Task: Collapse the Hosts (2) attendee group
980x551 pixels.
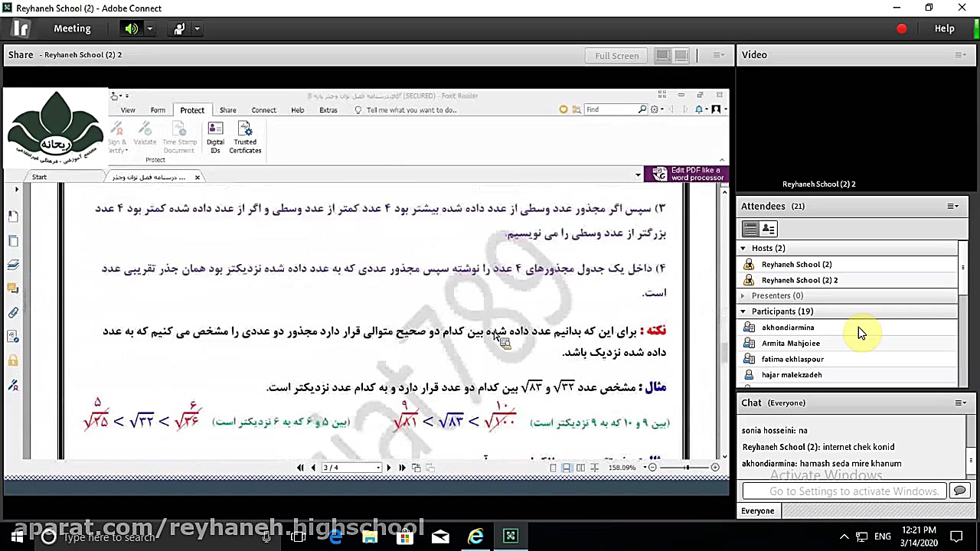Action: point(742,248)
